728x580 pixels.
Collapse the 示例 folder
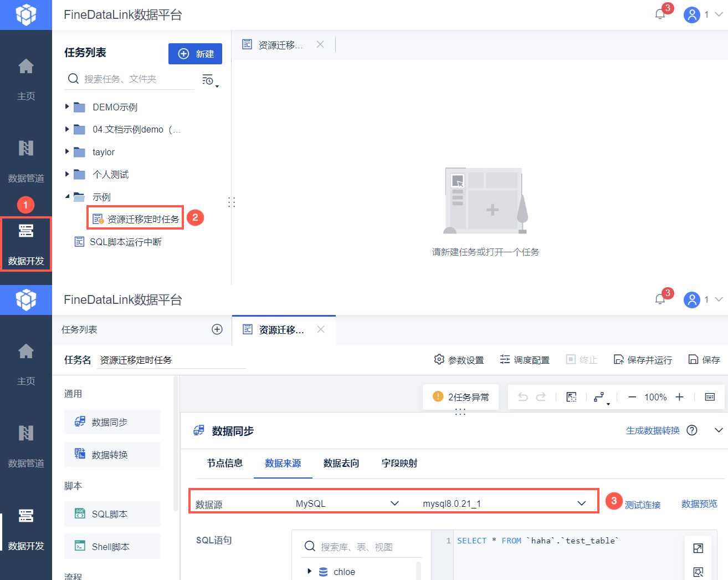pyautogui.click(x=67, y=196)
